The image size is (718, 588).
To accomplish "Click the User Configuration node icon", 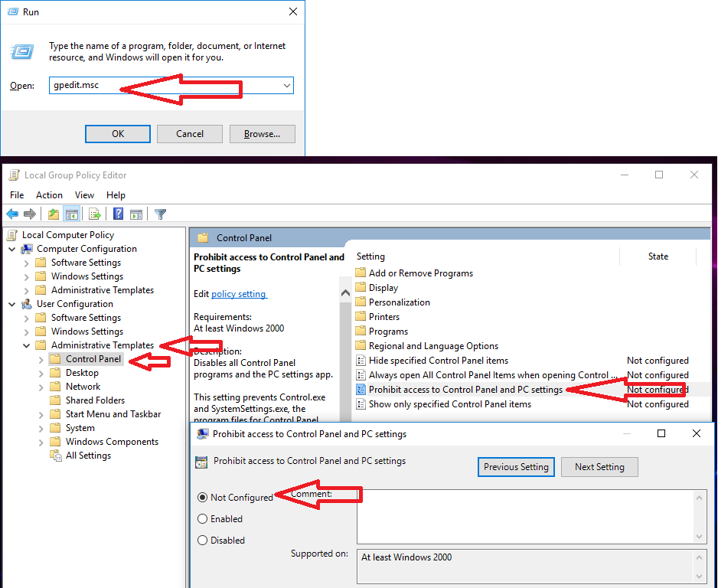I will point(27,304).
